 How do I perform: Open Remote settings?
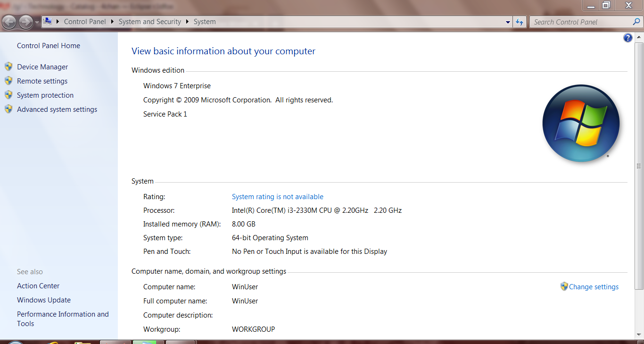[42, 81]
